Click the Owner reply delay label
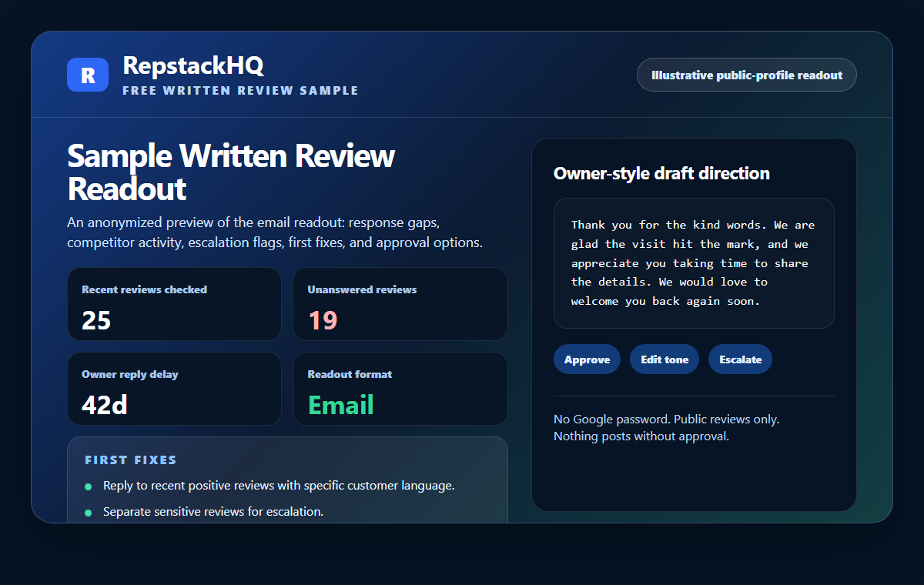Image resolution: width=924 pixels, height=585 pixels. point(129,374)
